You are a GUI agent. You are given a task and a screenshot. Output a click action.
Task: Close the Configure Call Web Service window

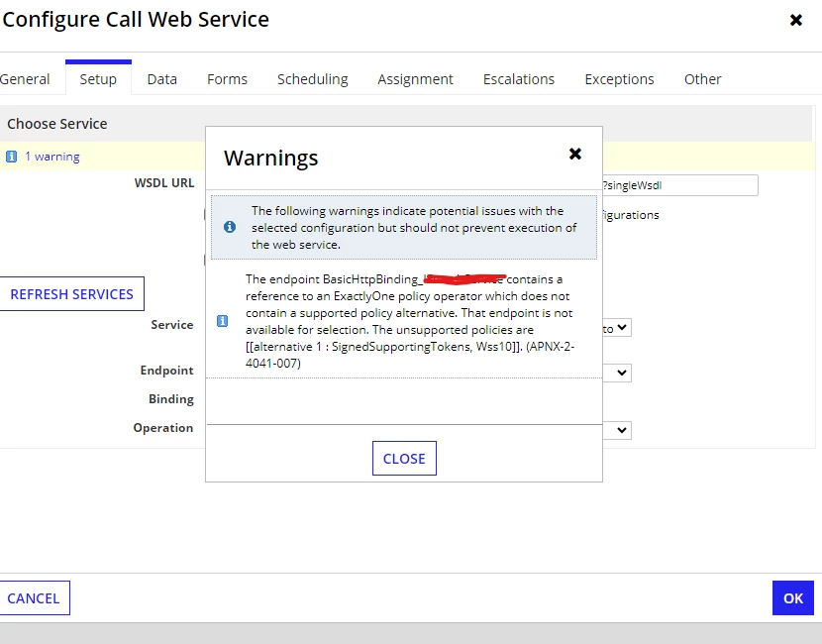[796, 20]
